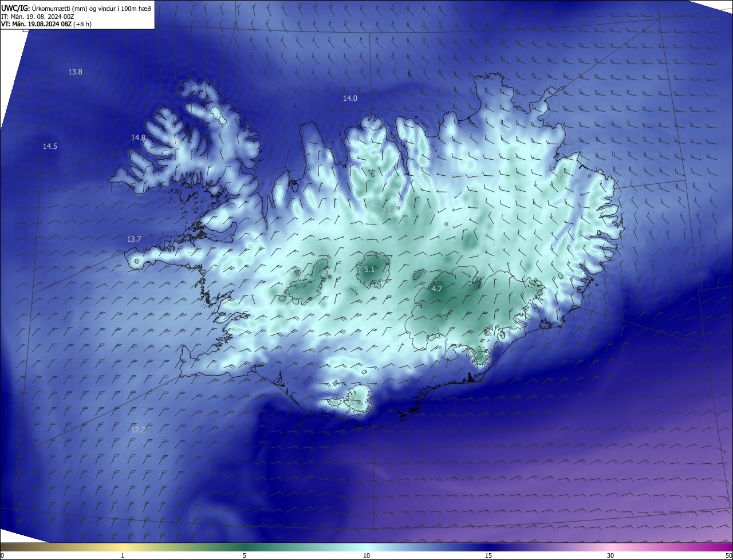
Task: Click the 13.8 value label over the ocean
Action: tap(75, 72)
